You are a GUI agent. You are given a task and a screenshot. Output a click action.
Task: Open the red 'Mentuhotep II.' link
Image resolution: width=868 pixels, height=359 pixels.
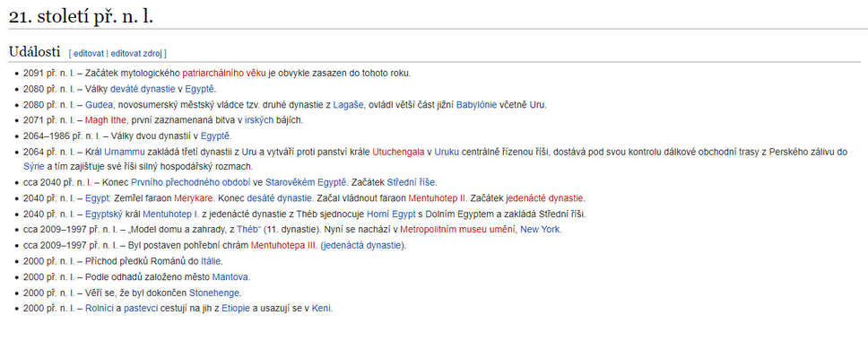438,197
